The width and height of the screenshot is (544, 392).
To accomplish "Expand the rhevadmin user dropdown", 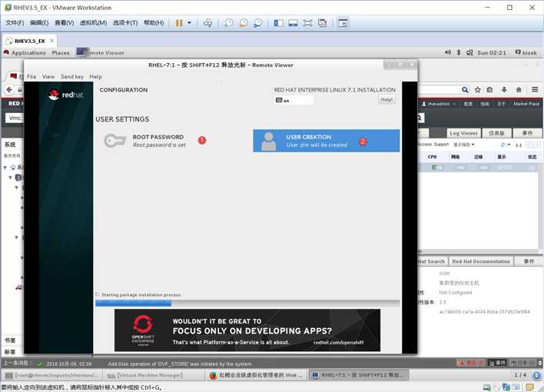I will 439,104.
